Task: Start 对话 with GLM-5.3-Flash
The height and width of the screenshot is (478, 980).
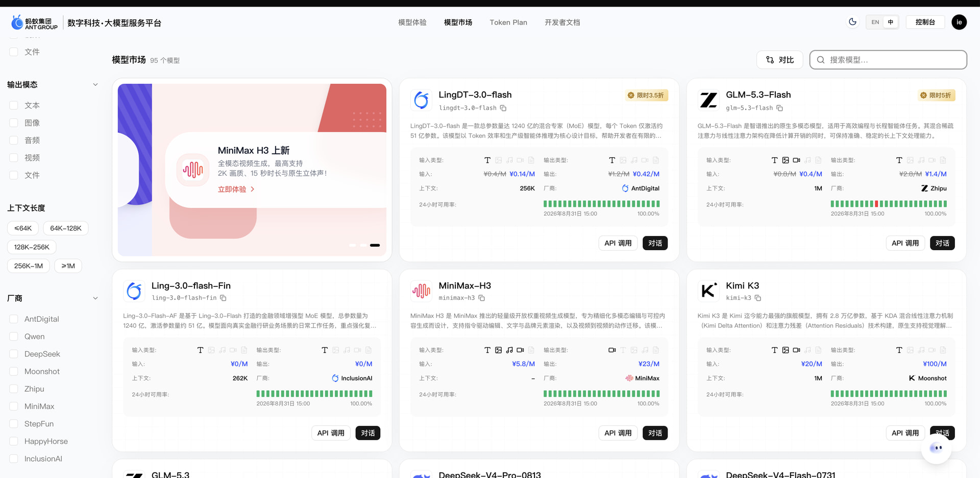Action: 942,243
